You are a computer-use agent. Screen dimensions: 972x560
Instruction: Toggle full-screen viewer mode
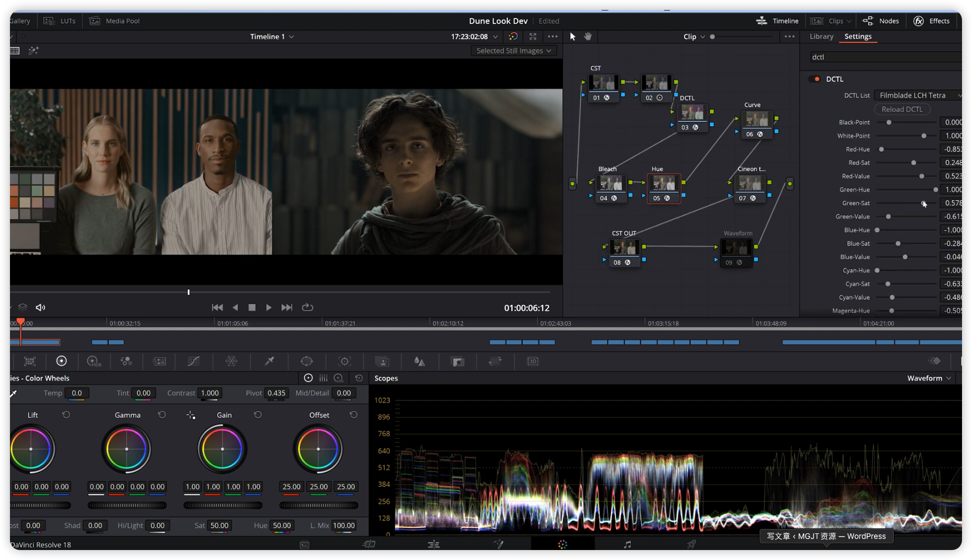533,37
